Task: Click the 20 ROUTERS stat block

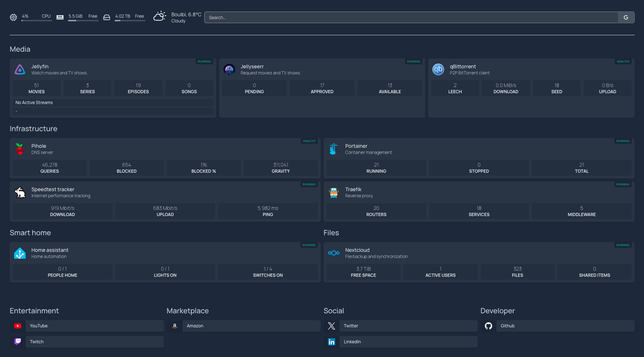Action: click(x=376, y=211)
